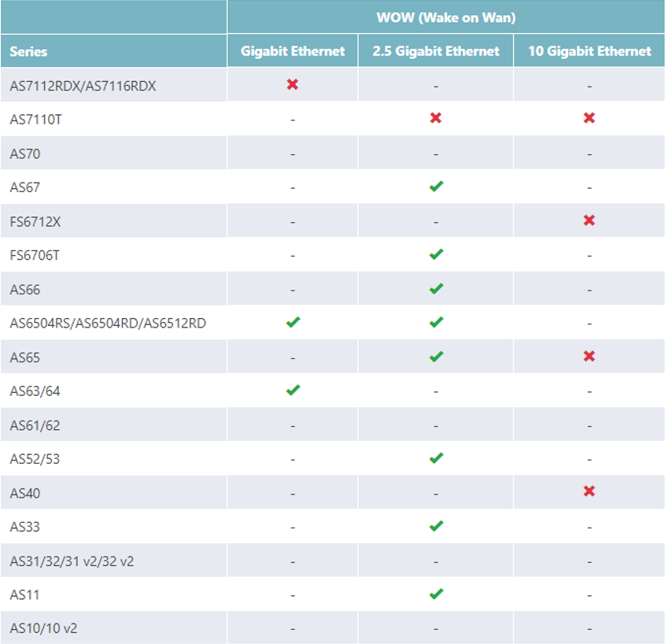This screenshot has width=665, height=644.
Task: Click the red cross for AS7112RDX Gigabit Ethernet
Action: [293, 84]
